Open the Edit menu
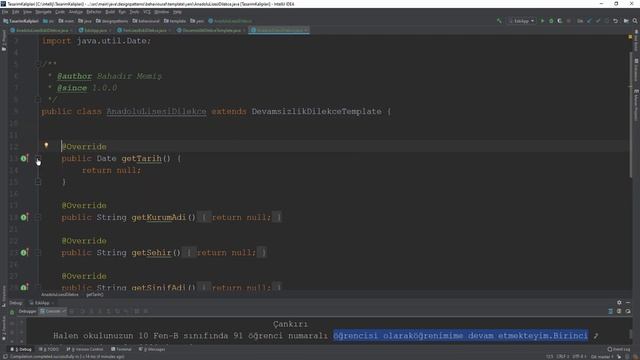Viewport: 640px width, 360px height. point(16,12)
